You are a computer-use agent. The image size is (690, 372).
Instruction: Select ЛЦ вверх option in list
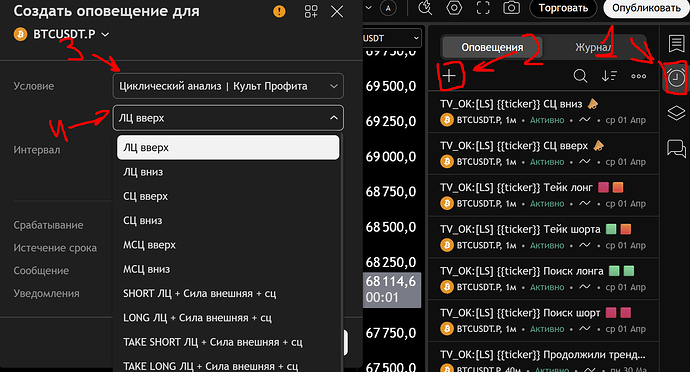(x=228, y=147)
